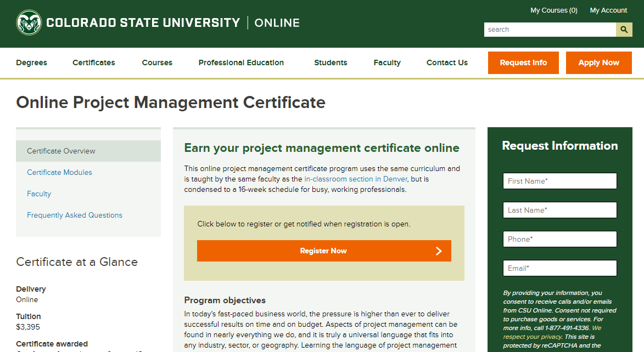The height and width of the screenshot is (352, 644).
Task: Open the in-classroom section in Denver link
Action: pos(356,179)
